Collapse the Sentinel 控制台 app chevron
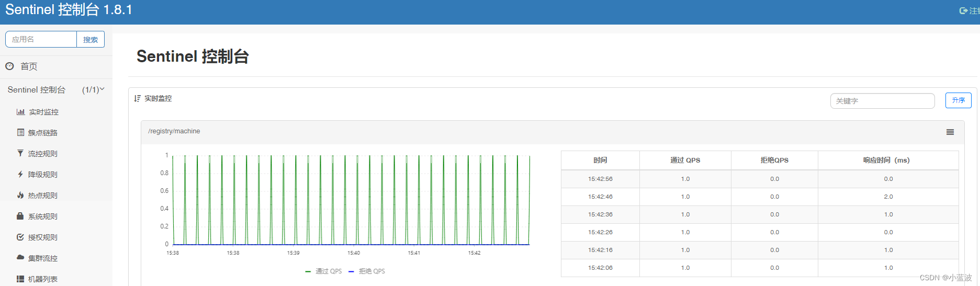Screen dimensions: 980x286 pyautogui.click(x=102, y=89)
